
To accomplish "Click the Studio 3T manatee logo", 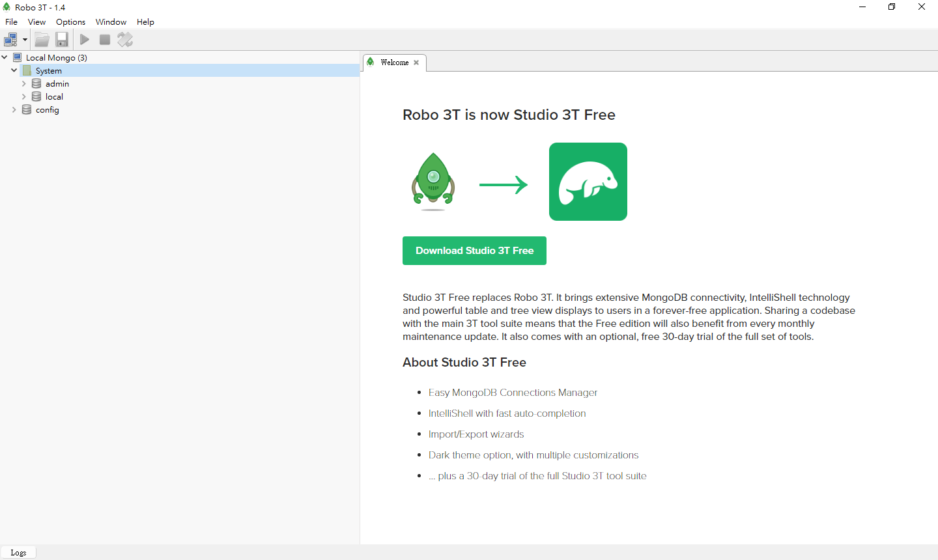I will 588,182.
